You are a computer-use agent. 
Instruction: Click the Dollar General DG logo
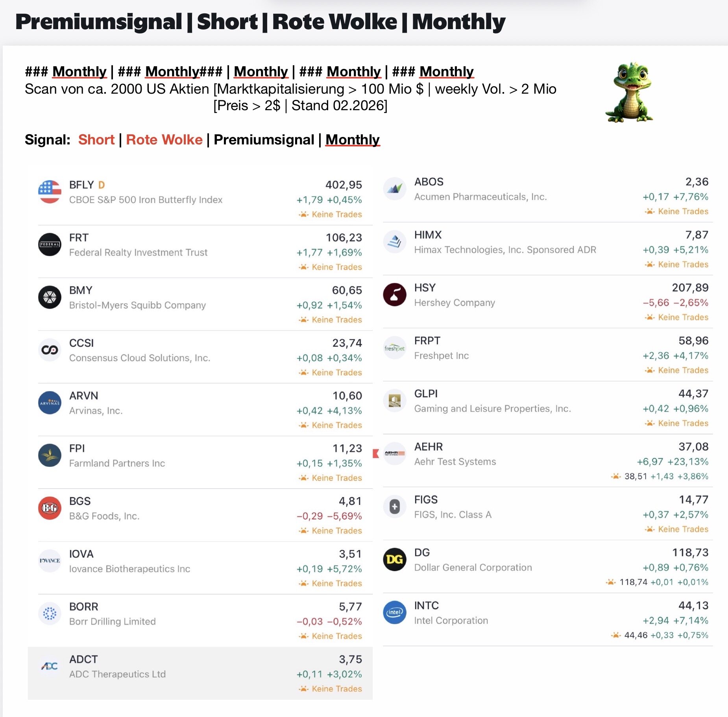pyautogui.click(x=394, y=560)
